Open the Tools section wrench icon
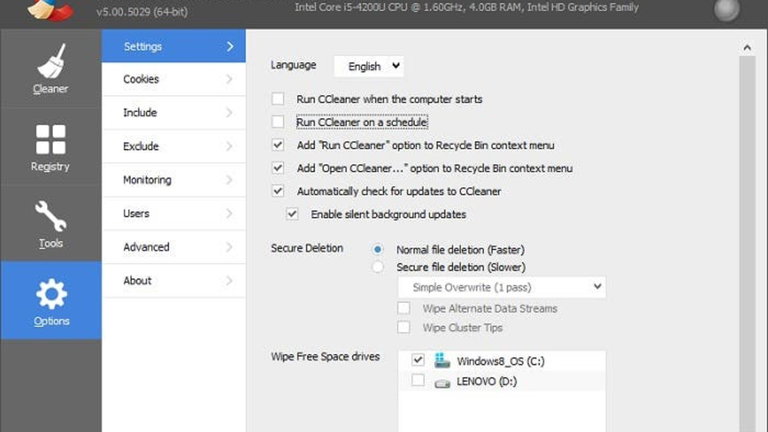This screenshot has height=432, width=768. tap(50, 216)
